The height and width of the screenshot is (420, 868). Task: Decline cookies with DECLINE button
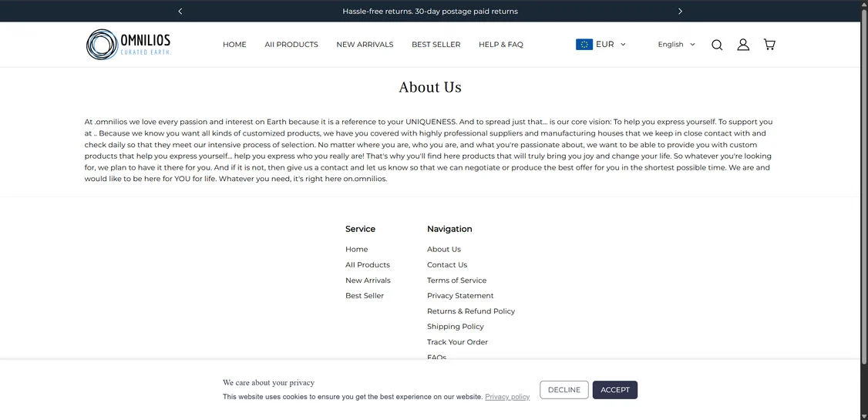tap(564, 390)
